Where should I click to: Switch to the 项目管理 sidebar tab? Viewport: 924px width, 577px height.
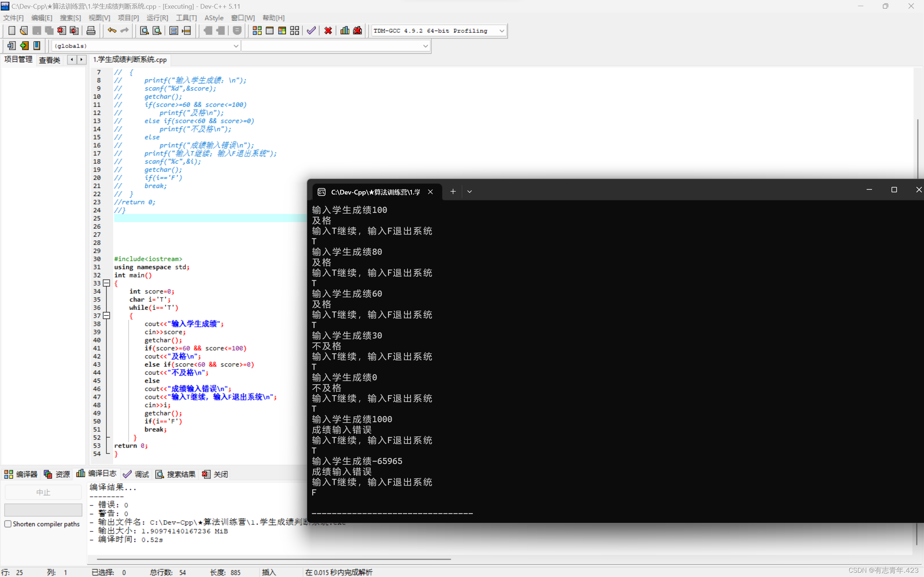click(x=18, y=60)
